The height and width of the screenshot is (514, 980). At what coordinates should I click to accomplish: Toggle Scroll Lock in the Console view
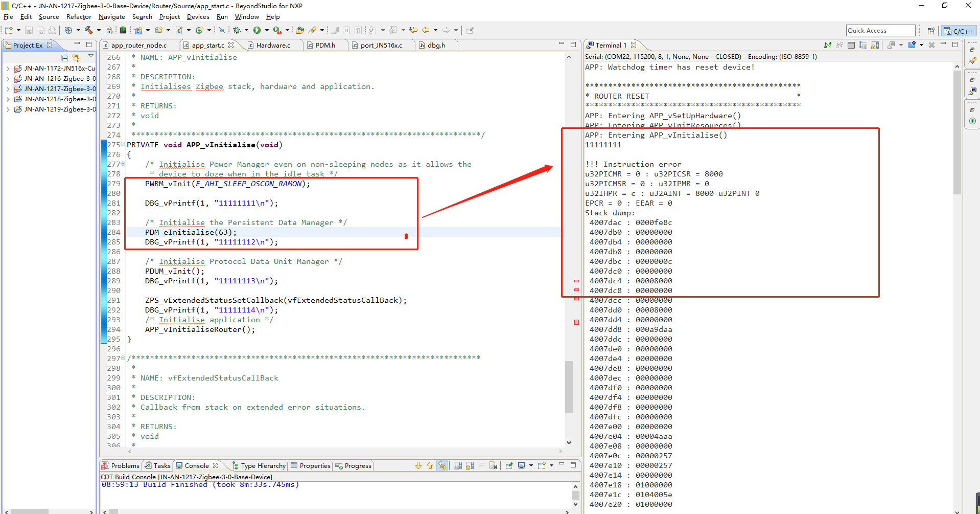pos(470,466)
